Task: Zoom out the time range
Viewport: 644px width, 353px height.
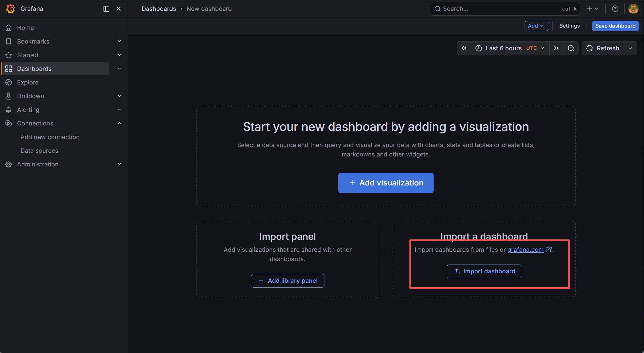Action: click(571, 48)
